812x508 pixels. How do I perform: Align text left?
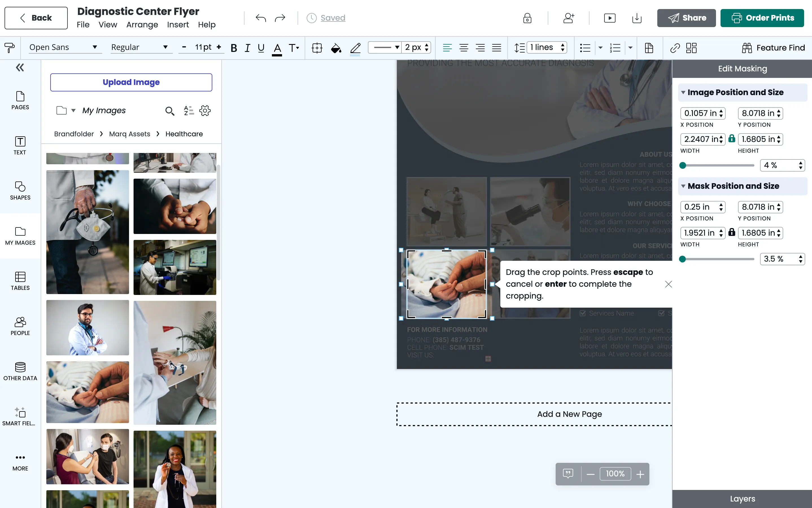447,48
